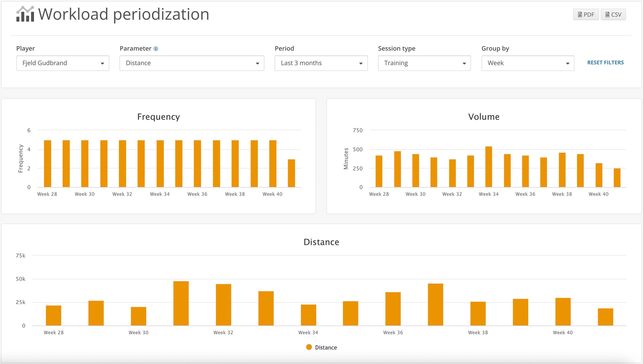
Task: Export report as PDF
Action: 585,14
